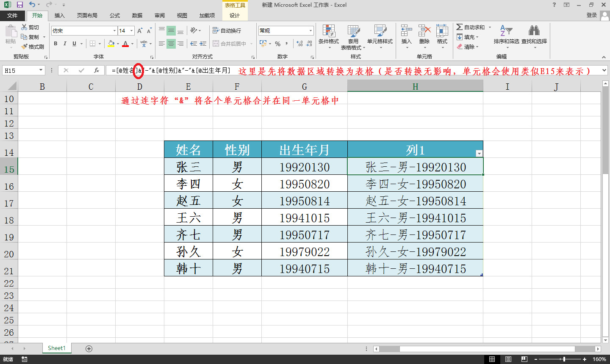
Task: Open the 列1 header filter dropdown
Action: click(x=479, y=153)
